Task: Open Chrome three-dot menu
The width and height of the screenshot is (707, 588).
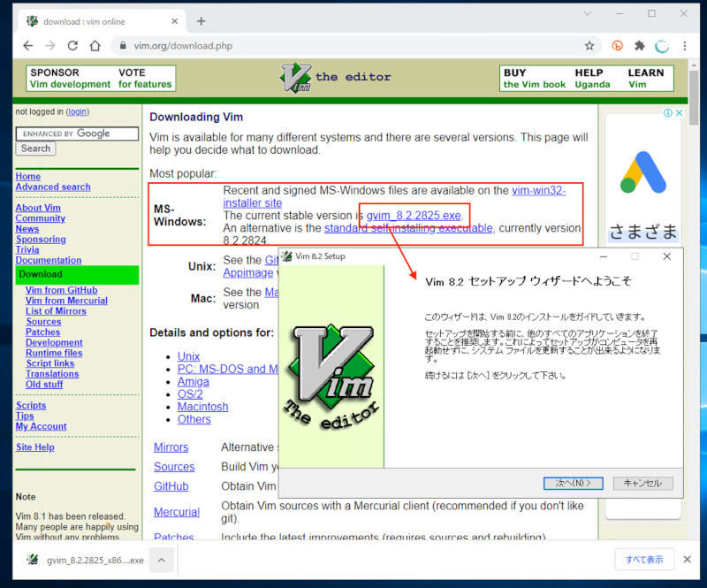Action: coord(684,45)
